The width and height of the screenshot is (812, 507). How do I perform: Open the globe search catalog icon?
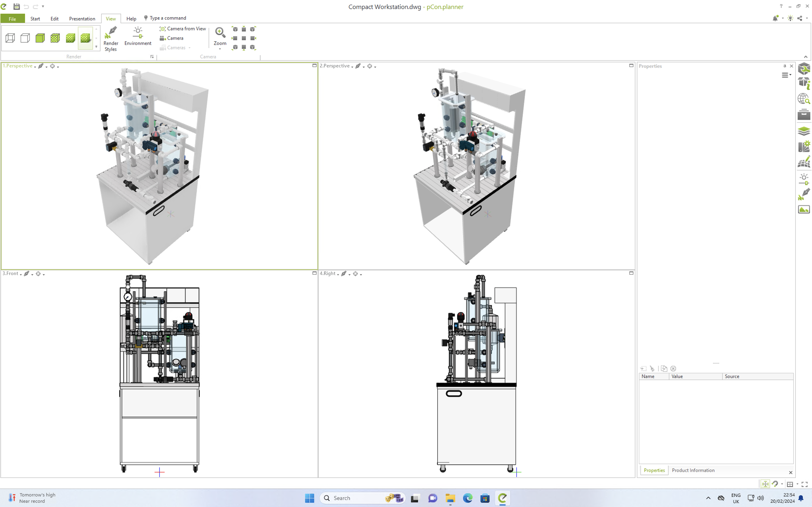click(804, 99)
